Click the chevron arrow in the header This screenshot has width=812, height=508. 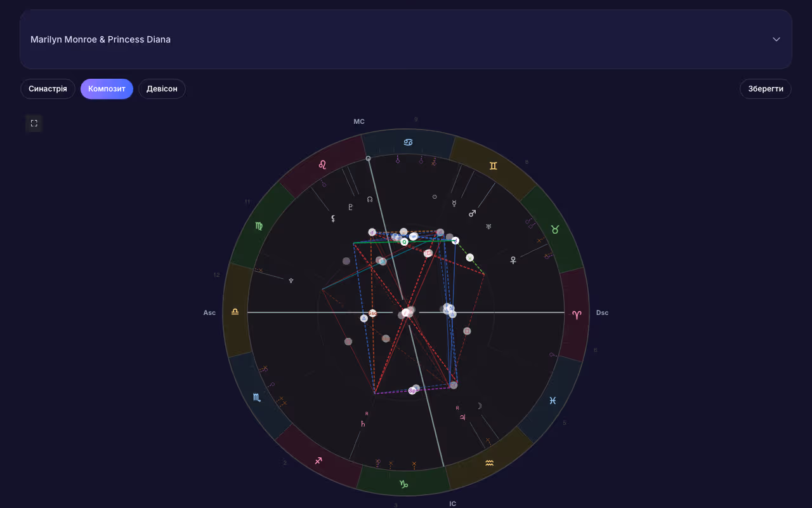coord(776,39)
